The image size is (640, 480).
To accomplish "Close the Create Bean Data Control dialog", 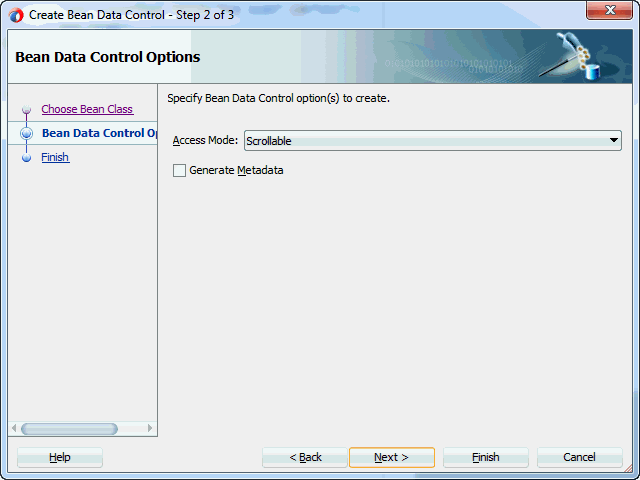I will 609,10.
